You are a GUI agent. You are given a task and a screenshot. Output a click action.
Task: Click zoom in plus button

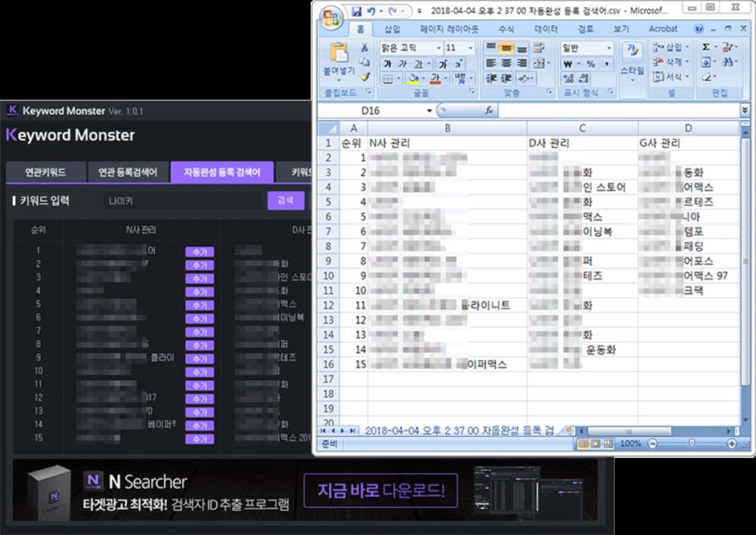pos(731,444)
